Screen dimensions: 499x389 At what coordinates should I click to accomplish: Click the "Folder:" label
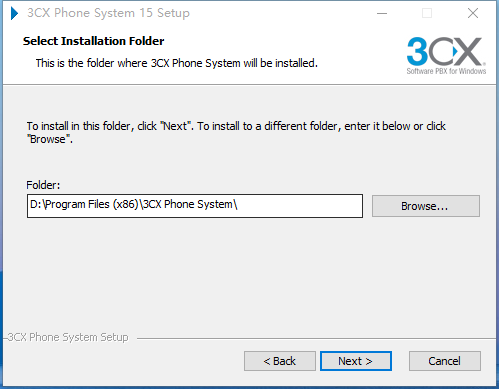pyautogui.click(x=43, y=185)
